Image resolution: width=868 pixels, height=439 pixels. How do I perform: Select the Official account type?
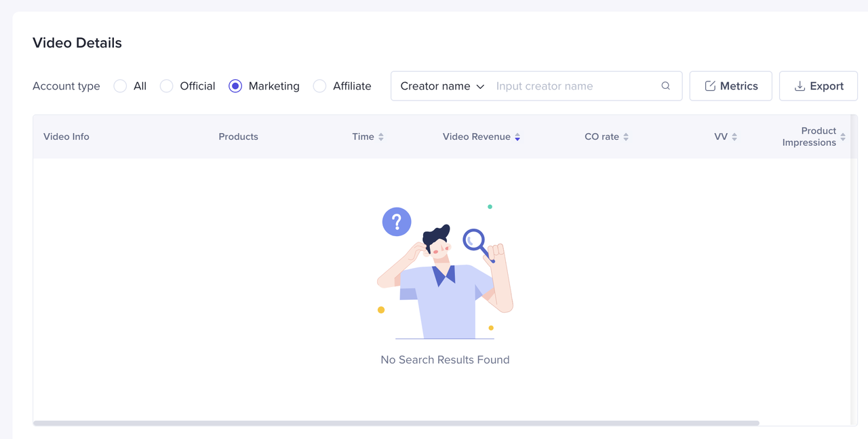tap(166, 86)
